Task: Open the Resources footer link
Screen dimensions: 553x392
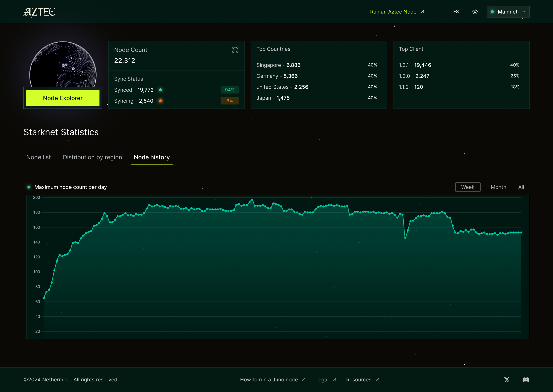Action: click(359, 379)
